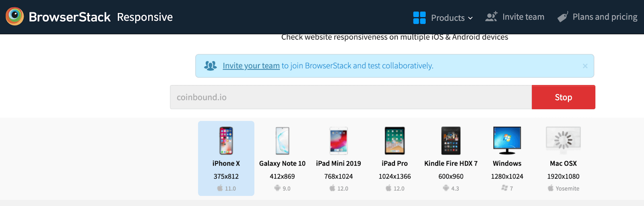Open the Products grid icon
Image resolution: width=644 pixels, height=206 pixels.
coord(419,18)
